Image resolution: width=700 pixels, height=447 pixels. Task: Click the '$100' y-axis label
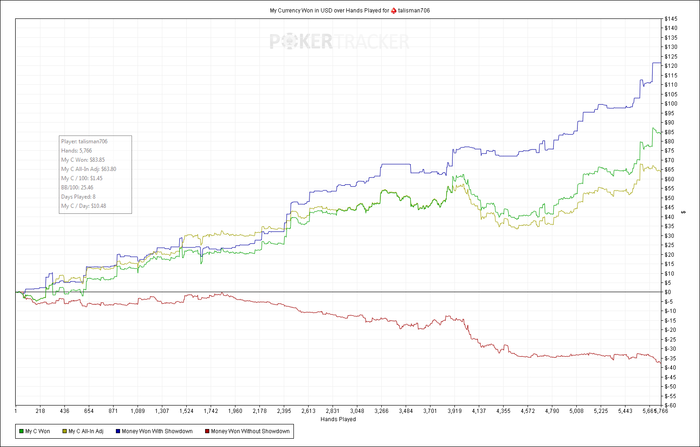(671, 104)
